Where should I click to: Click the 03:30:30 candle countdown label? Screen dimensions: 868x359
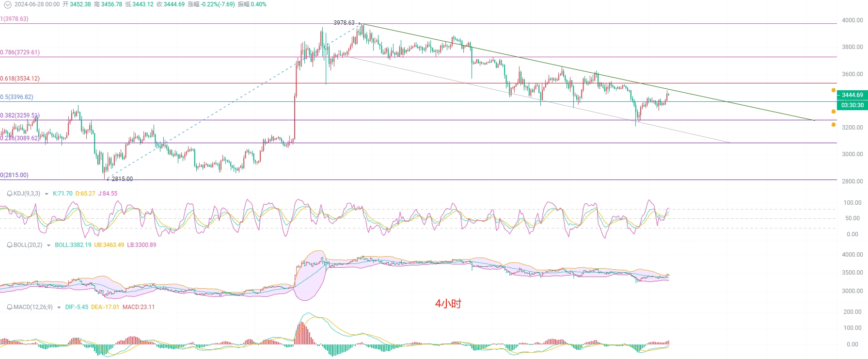click(852, 105)
